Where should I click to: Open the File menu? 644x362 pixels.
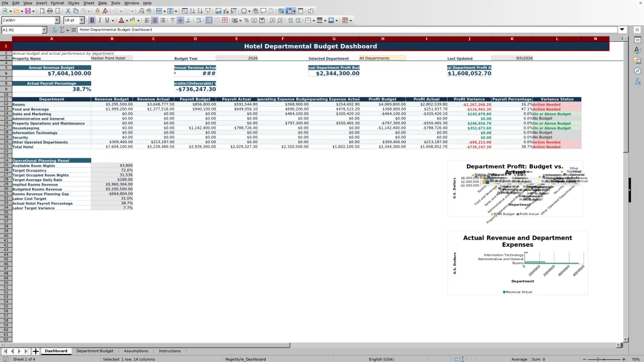click(5, 3)
